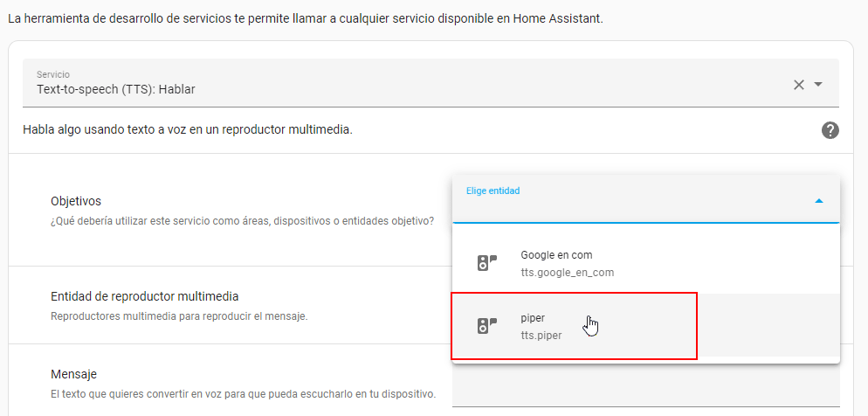
Task: Click the help question mark icon
Action: pyautogui.click(x=830, y=130)
